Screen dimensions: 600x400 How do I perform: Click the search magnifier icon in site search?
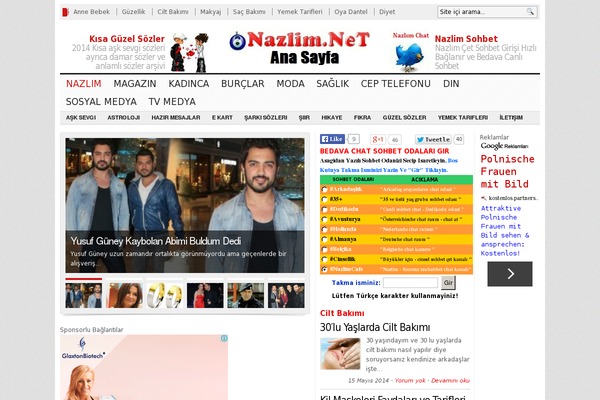[x=530, y=12]
